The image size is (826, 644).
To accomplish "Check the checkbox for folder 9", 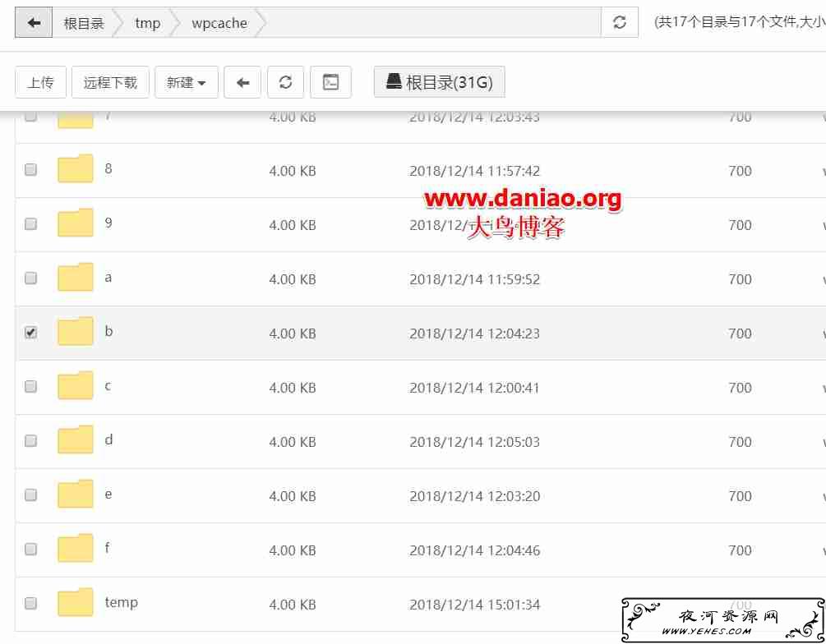I will [x=30, y=223].
